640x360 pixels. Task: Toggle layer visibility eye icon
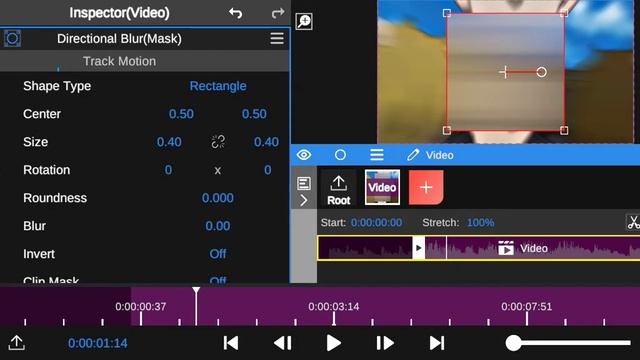(304, 155)
